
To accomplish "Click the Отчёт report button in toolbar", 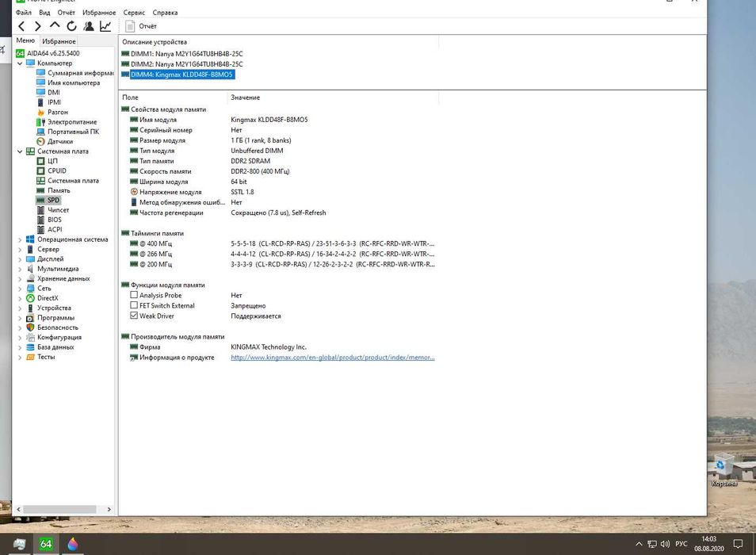I will click(x=141, y=26).
